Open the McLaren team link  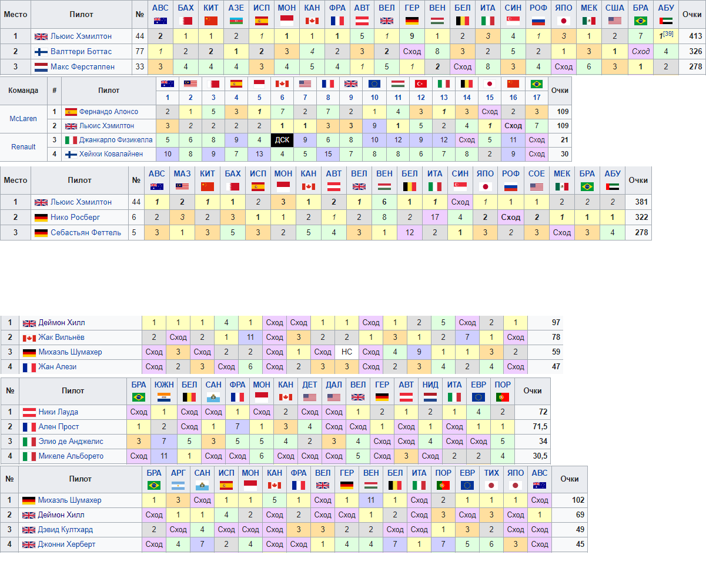coord(24,119)
